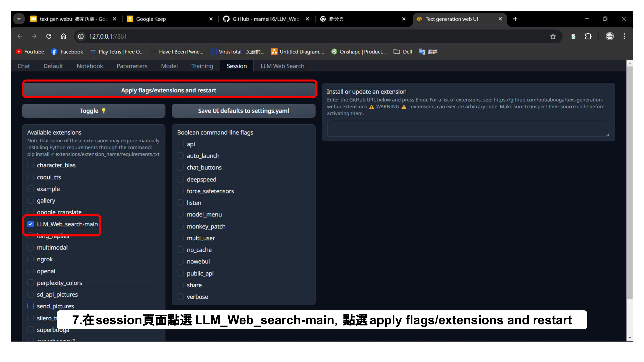Go to browser home page

[64, 36]
